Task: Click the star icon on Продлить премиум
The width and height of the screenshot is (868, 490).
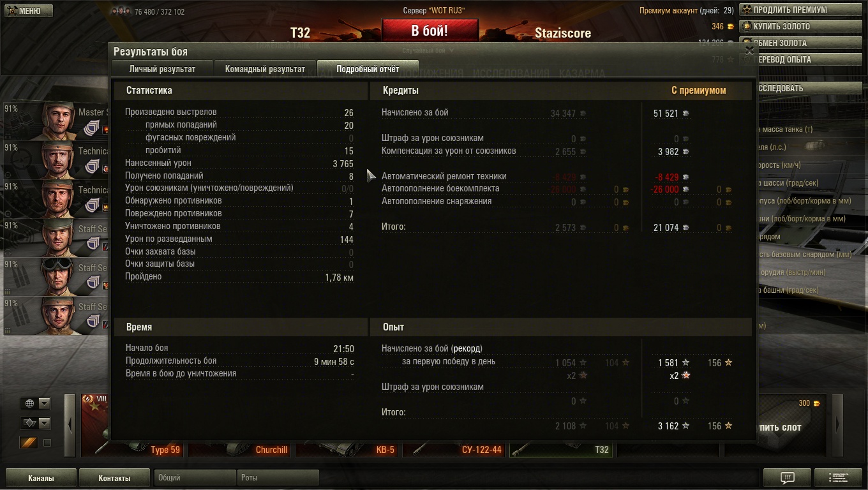Action: point(747,10)
